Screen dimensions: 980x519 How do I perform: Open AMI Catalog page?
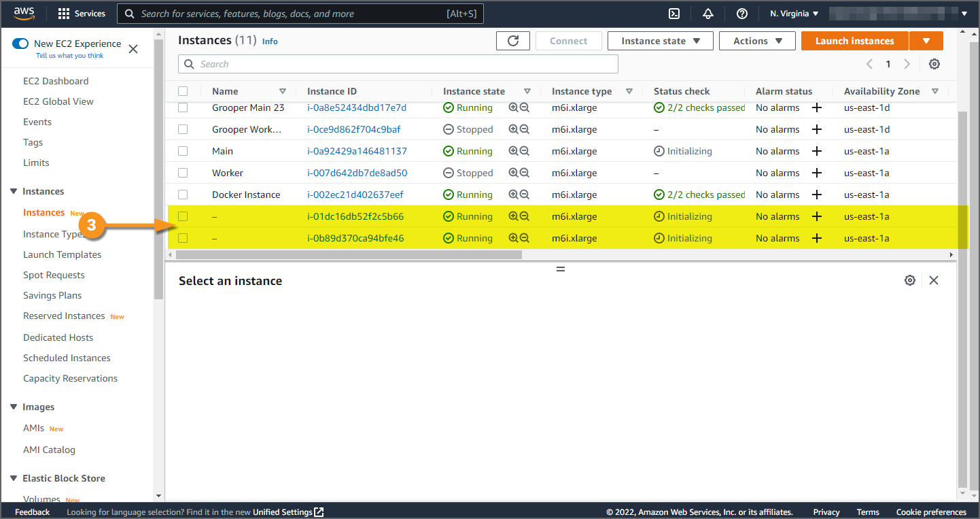click(x=50, y=450)
